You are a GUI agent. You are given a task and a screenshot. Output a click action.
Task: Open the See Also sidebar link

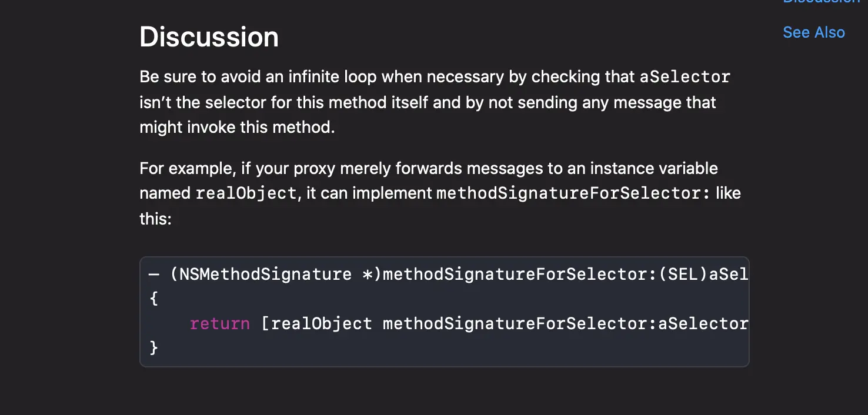(813, 32)
